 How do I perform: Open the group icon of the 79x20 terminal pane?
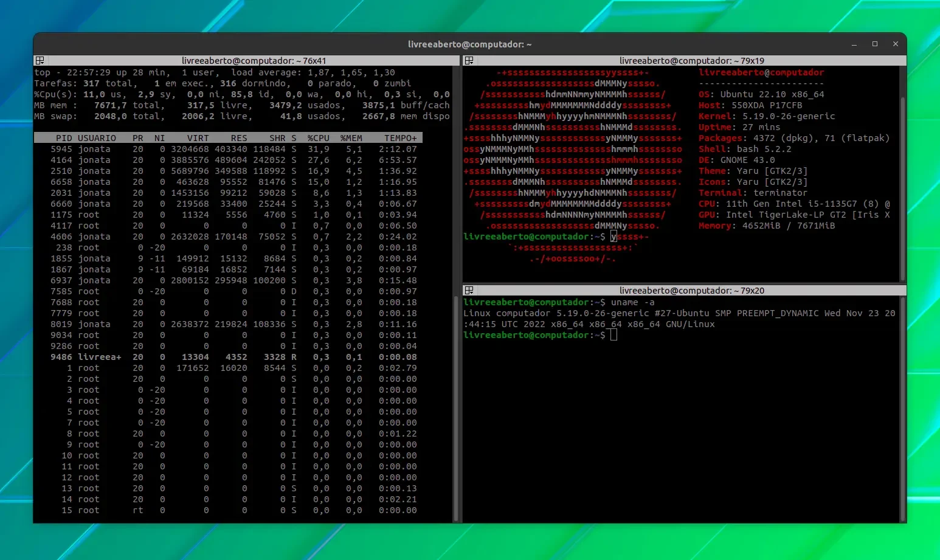coord(469,291)
